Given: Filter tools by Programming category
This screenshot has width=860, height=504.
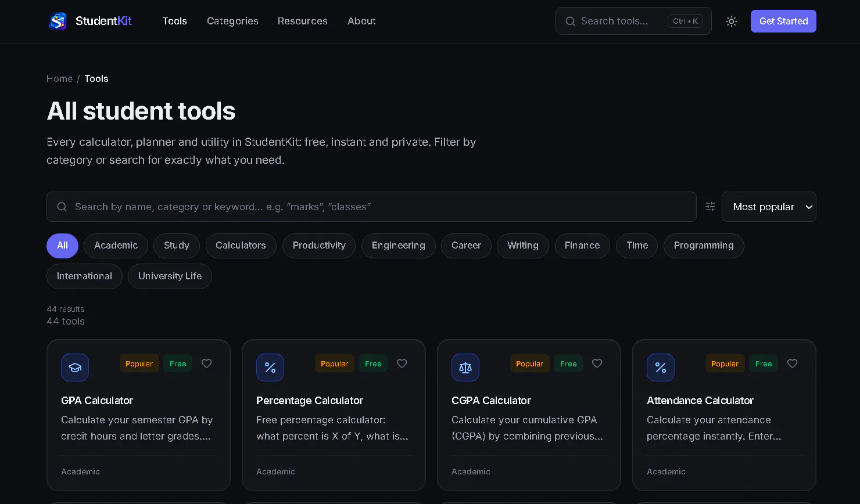Looking at the screenshot, I should [x=704, y=246].
